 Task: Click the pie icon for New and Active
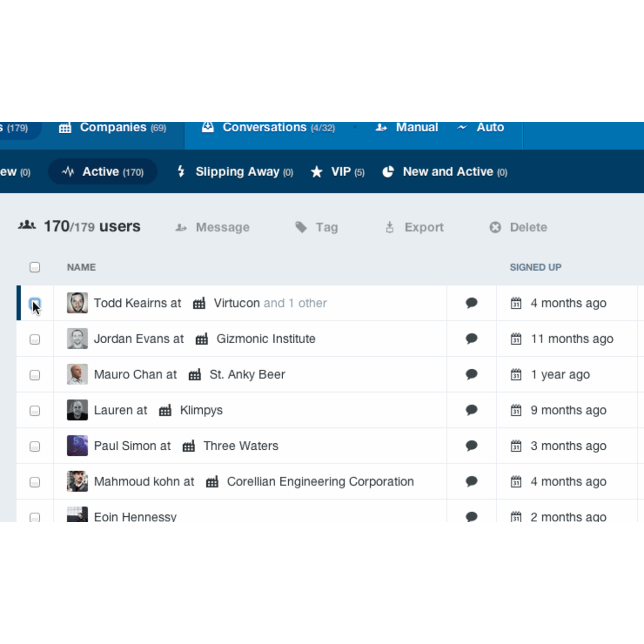[388, 172]
